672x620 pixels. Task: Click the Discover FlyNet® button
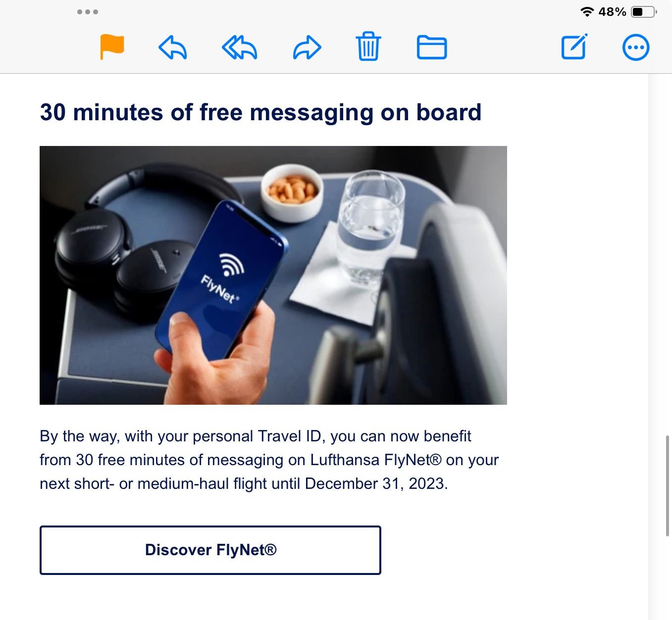click(x=210, y=550)
